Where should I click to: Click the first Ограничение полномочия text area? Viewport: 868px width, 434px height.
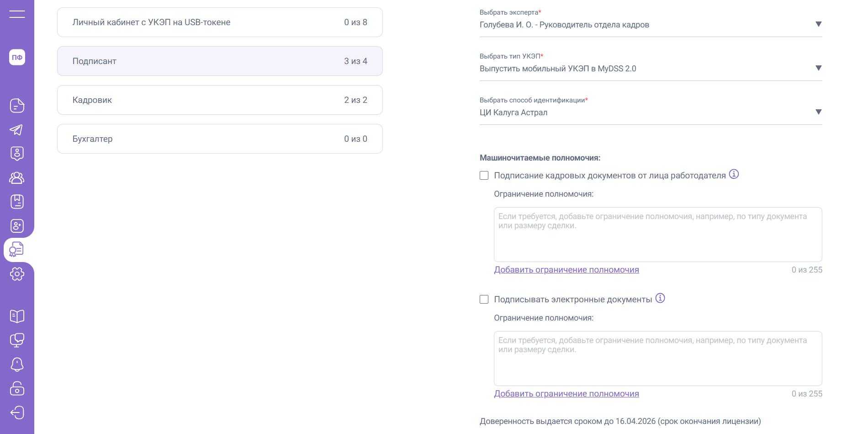click(657, 235)
